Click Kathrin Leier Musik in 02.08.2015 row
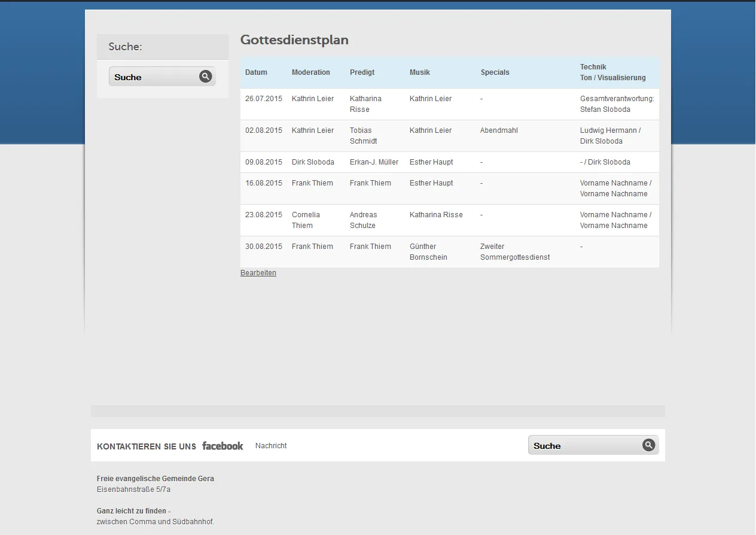 click(431, 130)
